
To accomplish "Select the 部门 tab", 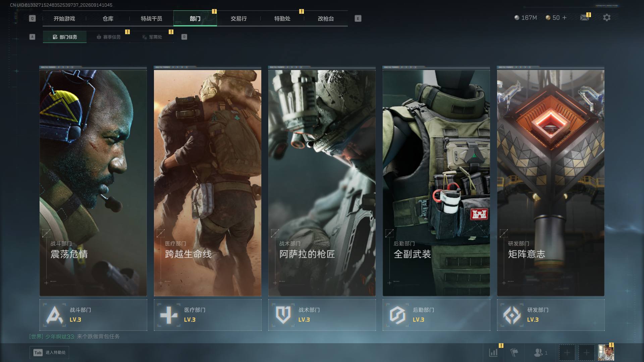I will pos(195,19).
